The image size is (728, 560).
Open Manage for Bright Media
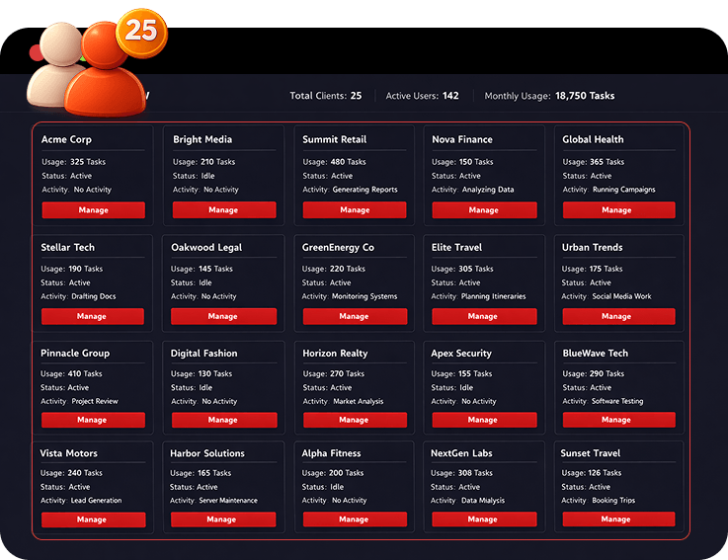point(223,210)
